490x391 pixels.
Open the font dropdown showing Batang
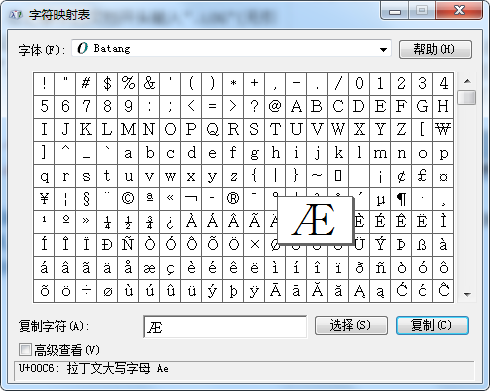click(231, 49)
